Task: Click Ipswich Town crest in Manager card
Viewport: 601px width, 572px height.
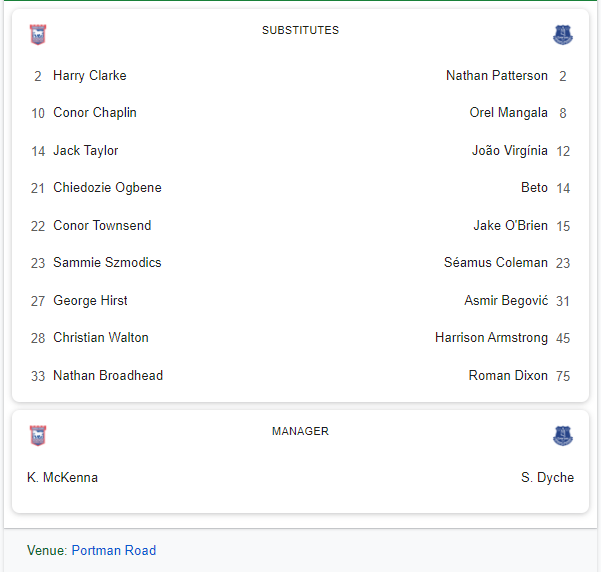Action: click(x=38, y=436)
